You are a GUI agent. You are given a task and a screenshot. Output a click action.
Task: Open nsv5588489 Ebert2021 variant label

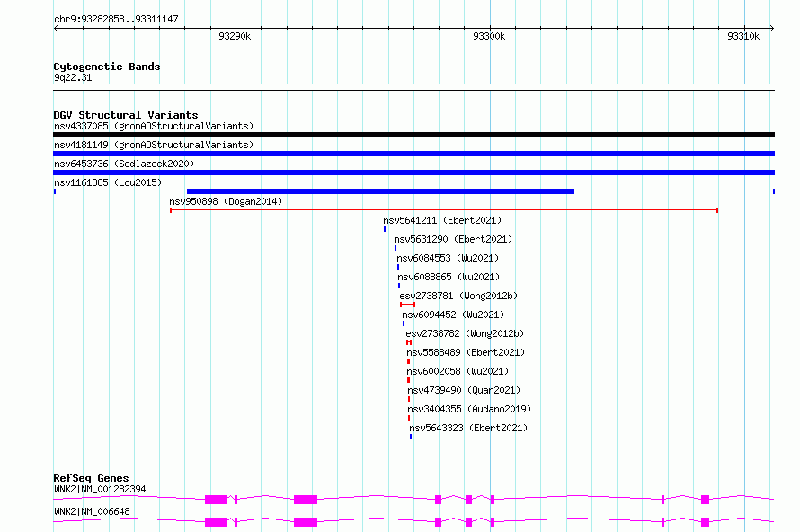point(466,352)
